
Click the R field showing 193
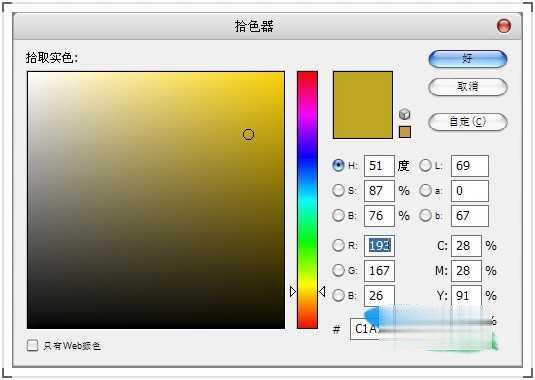[379, 246]
